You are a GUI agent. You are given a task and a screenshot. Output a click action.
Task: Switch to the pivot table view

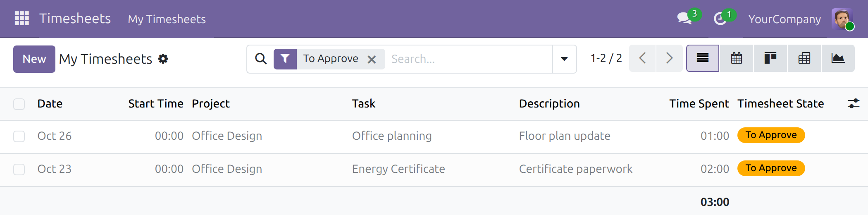(804, 58)
